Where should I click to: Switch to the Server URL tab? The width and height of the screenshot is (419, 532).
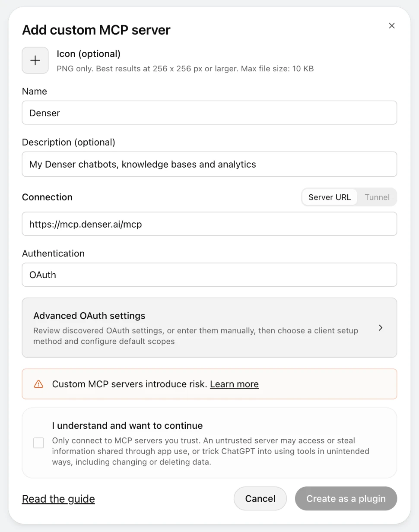pyautogui.click(x=330, y=197)
